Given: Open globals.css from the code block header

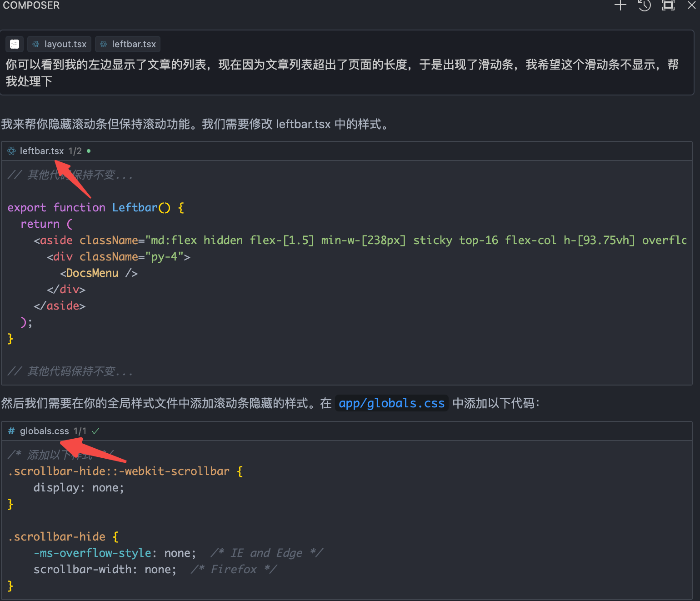Looking at the screenshot, I should (44, 431).
